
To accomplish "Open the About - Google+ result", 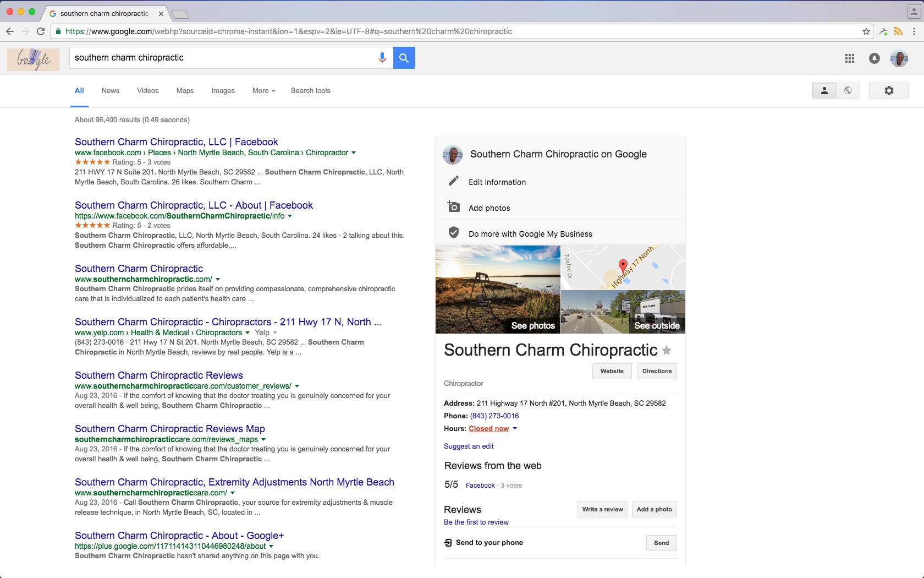I will coord(179,536).
